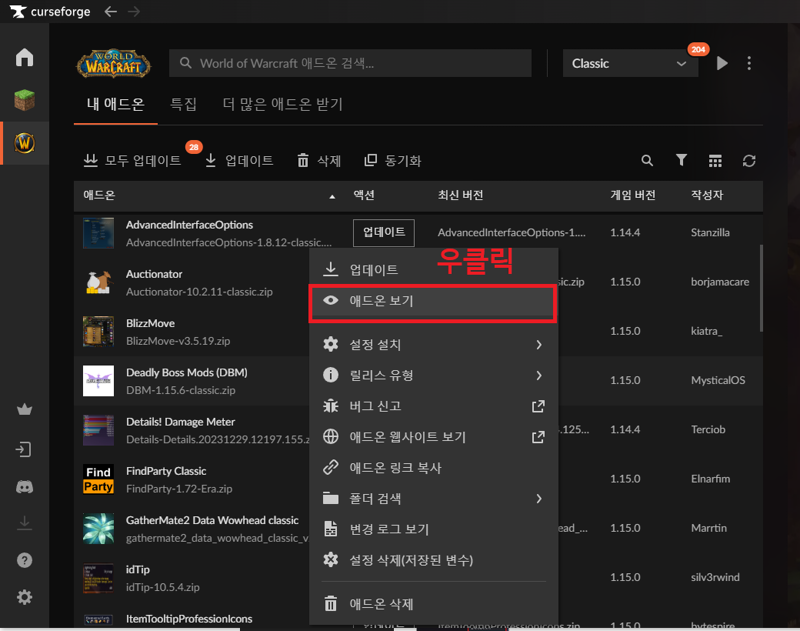Switch to the 특집 tab

click(x=183, y=104)
